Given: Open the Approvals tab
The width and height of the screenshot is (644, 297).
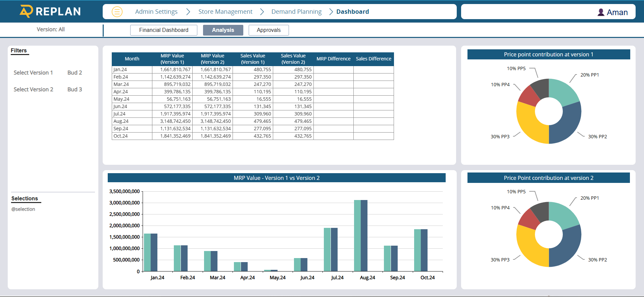Looking at the screenshot, I should [x=268, y=30].
